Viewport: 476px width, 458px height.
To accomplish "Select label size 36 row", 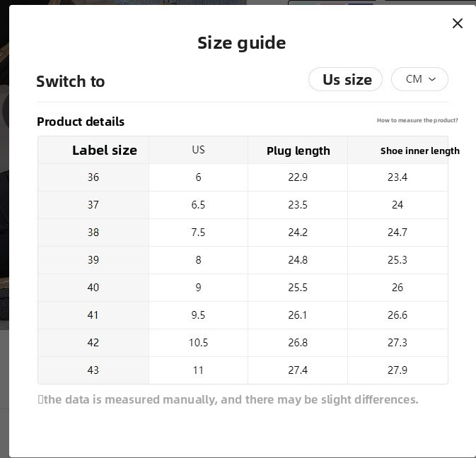I will pyautogui.click(x=93, y=177).
